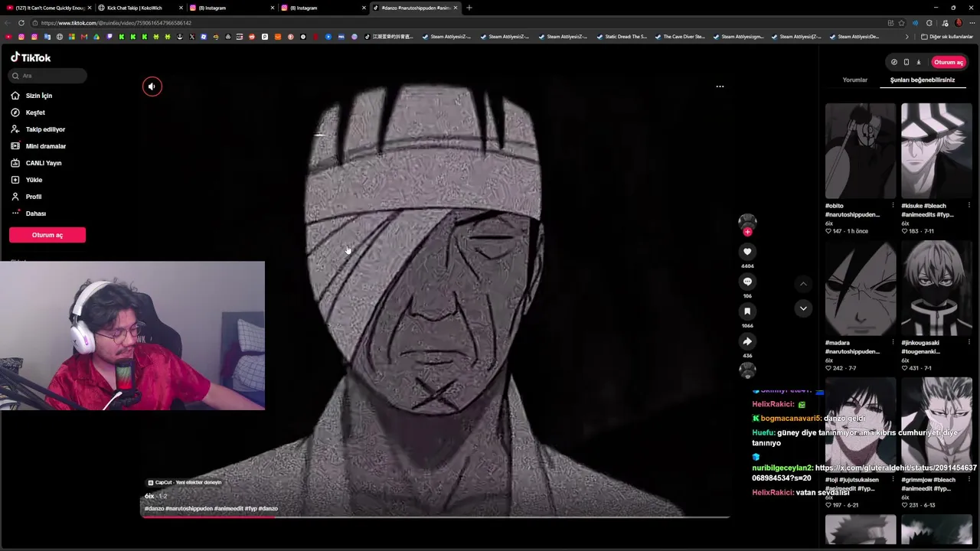The image size is (980, 551).
Task: Go back in browser history
Action: pyautogui.click(x=8, y=23)
